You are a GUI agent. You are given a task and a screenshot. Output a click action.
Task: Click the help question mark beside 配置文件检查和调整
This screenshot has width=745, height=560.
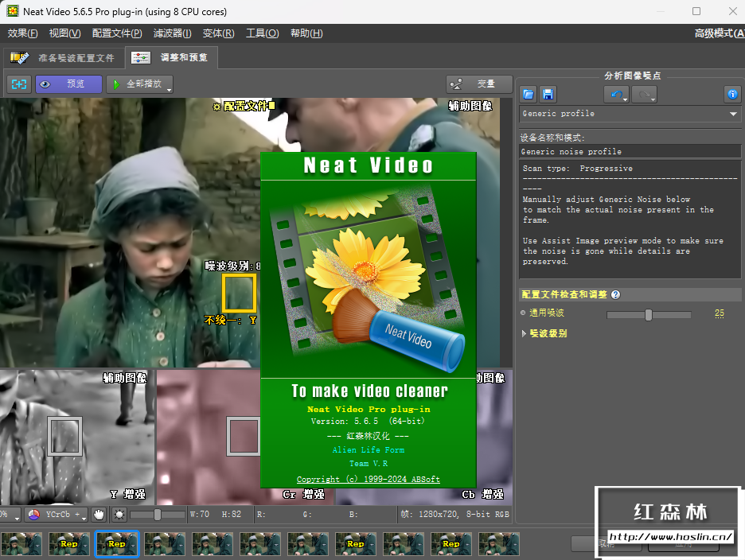pyautogui.click(x=615, y=294)
